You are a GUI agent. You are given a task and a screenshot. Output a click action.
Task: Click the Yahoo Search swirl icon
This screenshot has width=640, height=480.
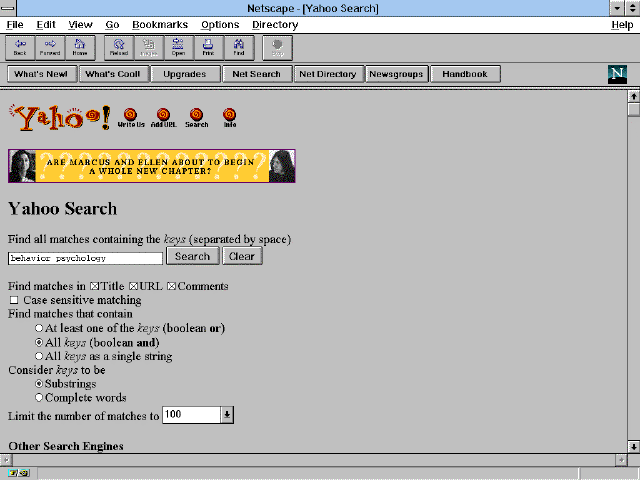(196, 118)
